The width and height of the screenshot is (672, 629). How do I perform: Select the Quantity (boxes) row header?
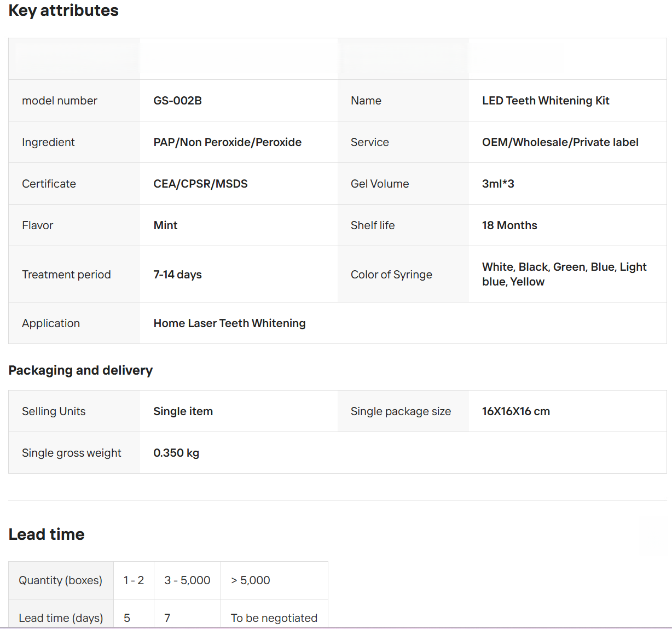[x=60, y=580]
